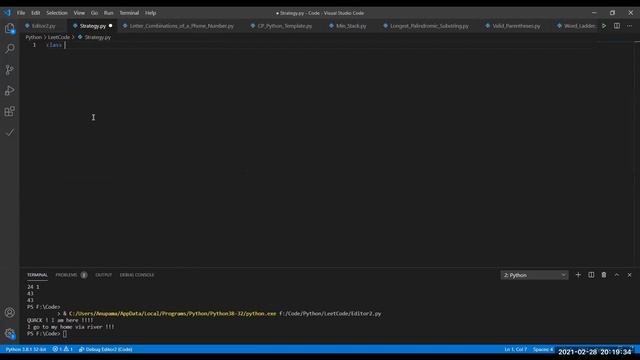Screen dimensions: 640x360
Task: Split the terminal panel
Action: click(x=591, y=275)
